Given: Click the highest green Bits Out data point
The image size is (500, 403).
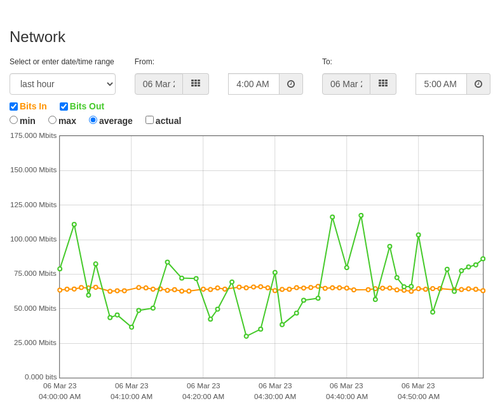Looking at the screenshot, I should tap(361, 216).
